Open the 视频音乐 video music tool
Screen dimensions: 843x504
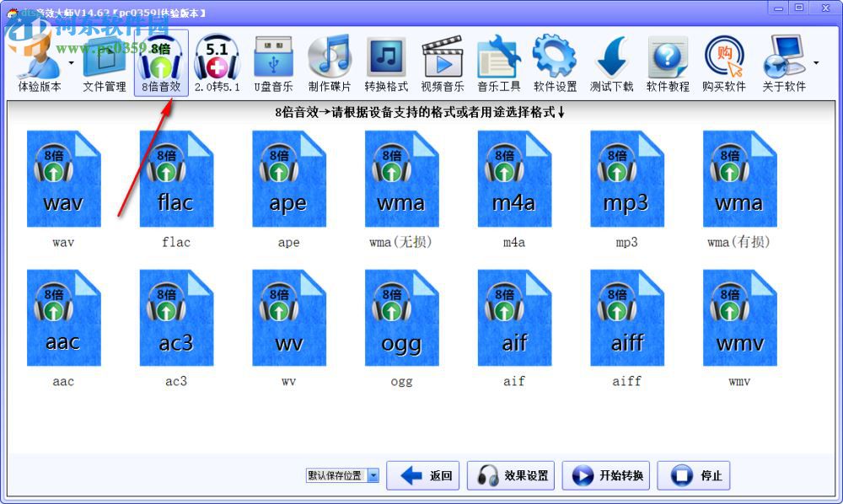(x=443, y=61)
